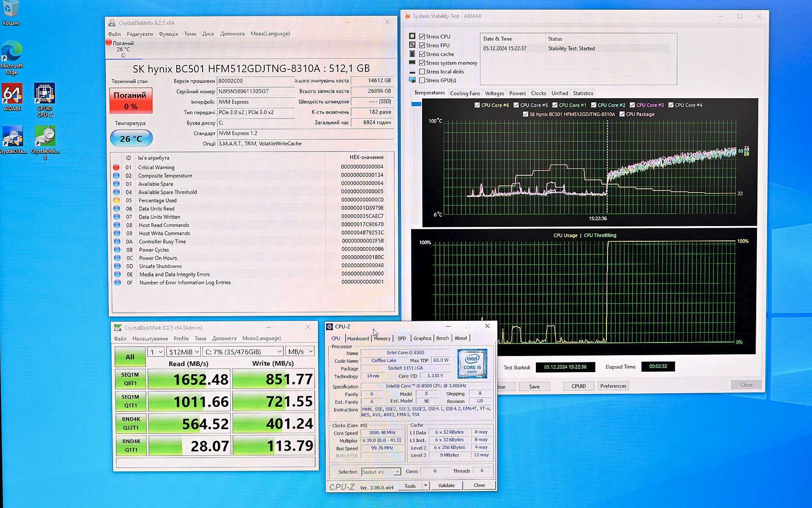Switch to the SPD tab in CPU-Z

point(402,339)
